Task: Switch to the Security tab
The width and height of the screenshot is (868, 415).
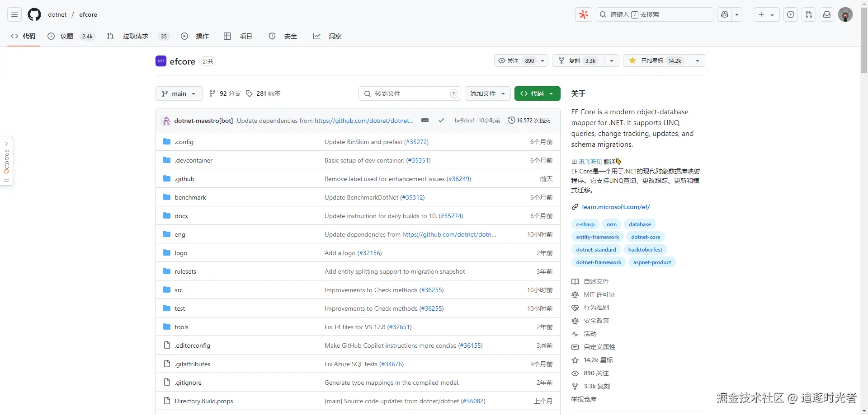Action: [283, 36]
